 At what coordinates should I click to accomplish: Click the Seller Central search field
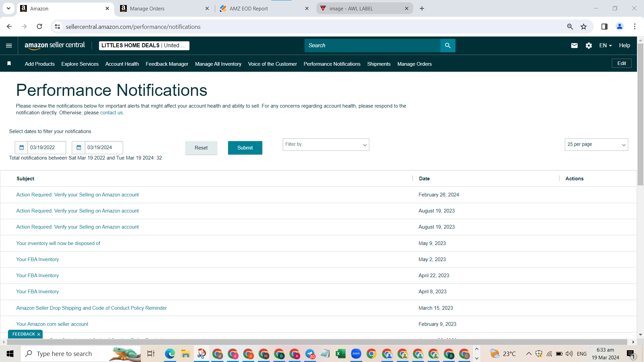(372, 46)
